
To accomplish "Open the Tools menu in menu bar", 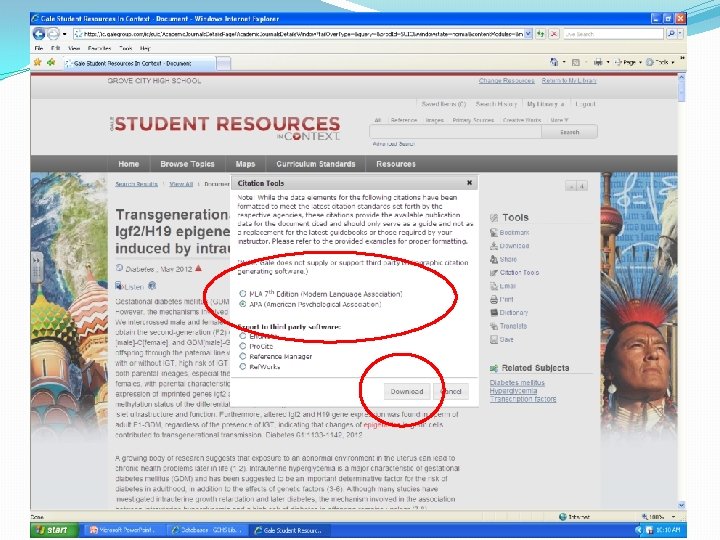I will tap(125, 48).
